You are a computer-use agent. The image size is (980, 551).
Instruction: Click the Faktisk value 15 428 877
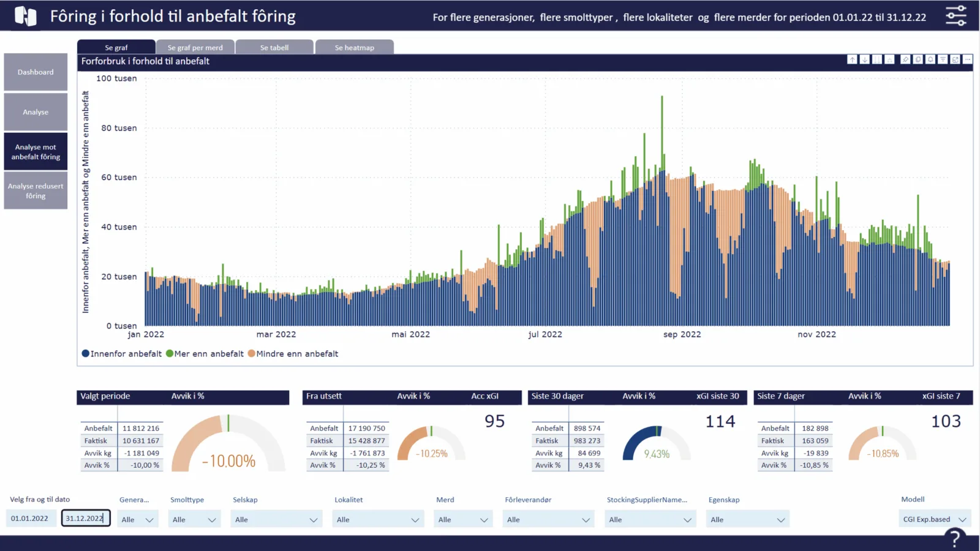(367, 441)
